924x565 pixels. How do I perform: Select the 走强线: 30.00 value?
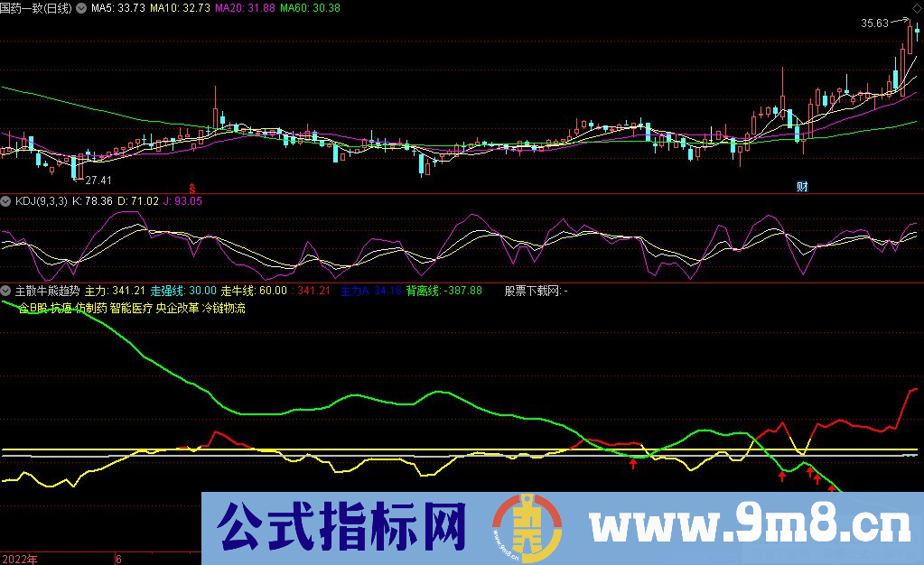coord(183,291)
